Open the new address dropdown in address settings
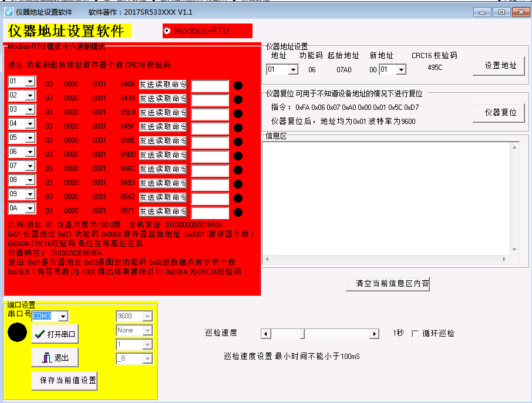 click(x=400, y=70)
